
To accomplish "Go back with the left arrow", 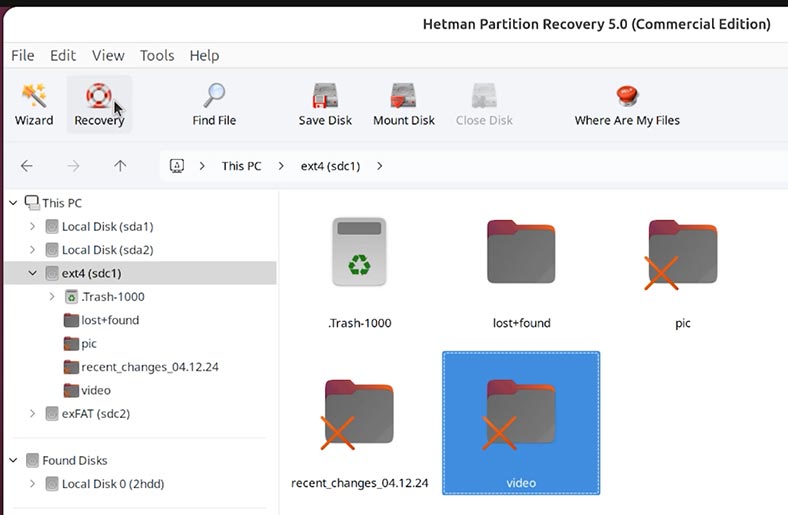I will [27, 166].
